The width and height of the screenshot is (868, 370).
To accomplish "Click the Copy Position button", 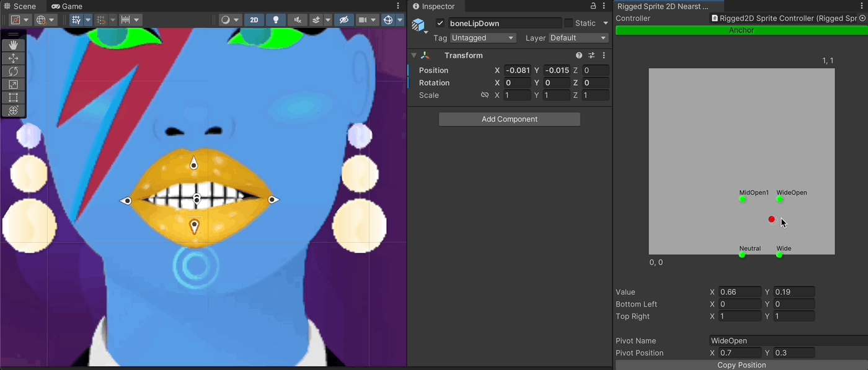I will (x=742, y=365).
